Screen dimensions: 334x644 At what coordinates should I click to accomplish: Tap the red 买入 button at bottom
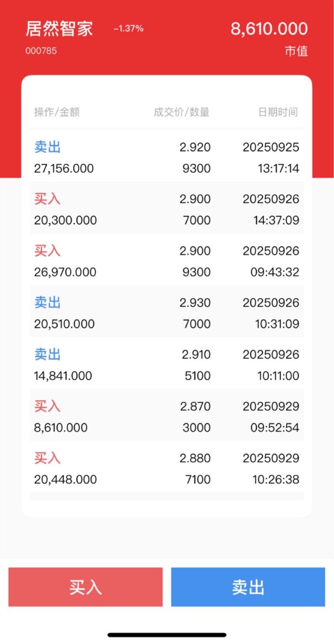point(85,587)
